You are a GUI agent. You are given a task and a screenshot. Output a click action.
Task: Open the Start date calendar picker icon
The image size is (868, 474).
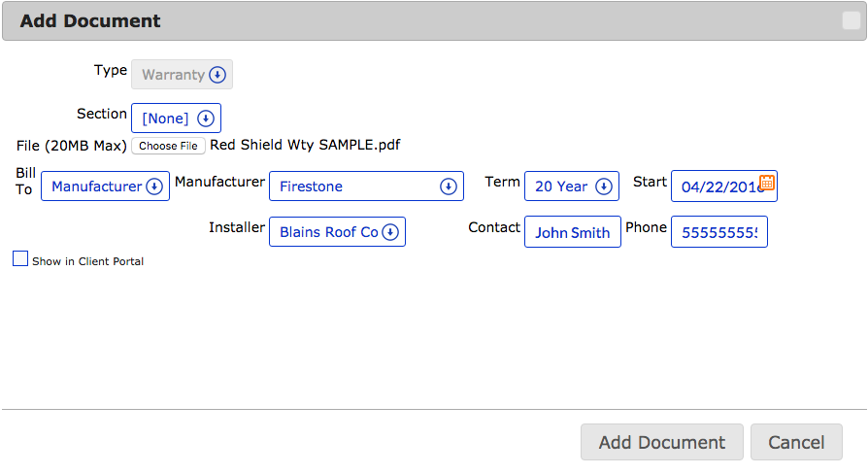(x=766, y=182)
